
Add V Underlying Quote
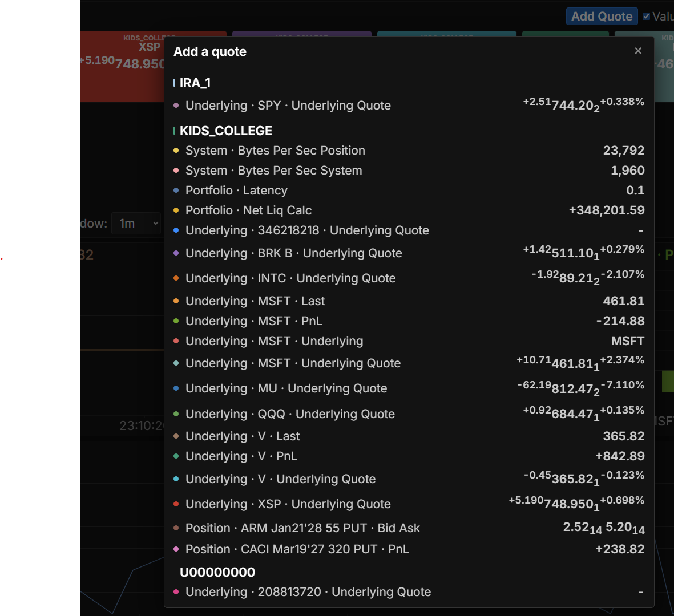tap(409, 479)
